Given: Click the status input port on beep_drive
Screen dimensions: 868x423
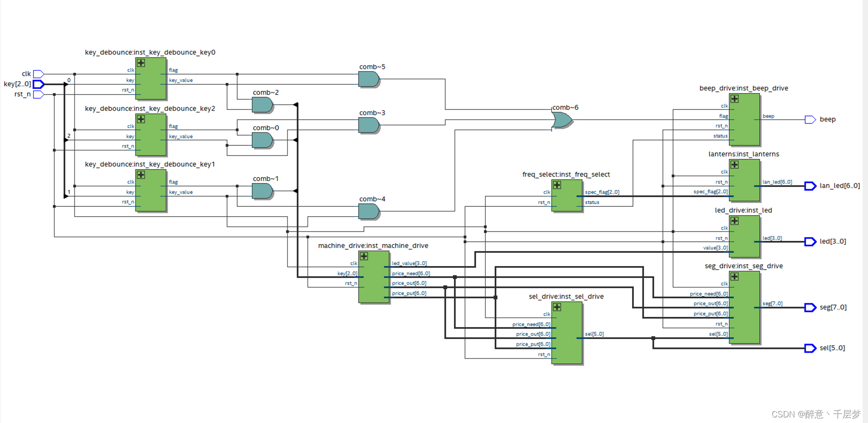Looking at the screenshot, I should pyautogui.click(x=720, y=136).
